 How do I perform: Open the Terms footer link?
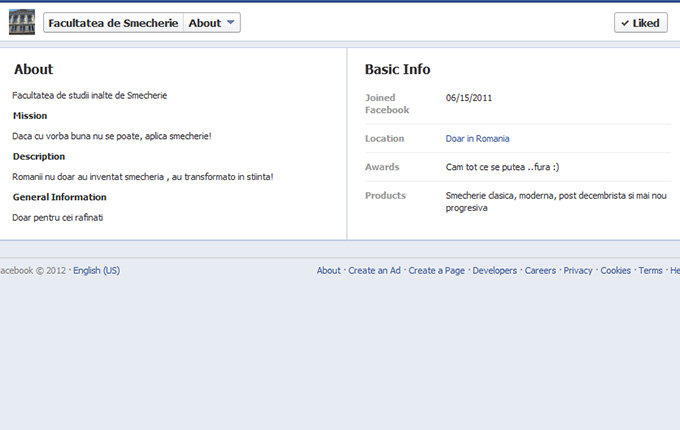(x=650, y=271)
